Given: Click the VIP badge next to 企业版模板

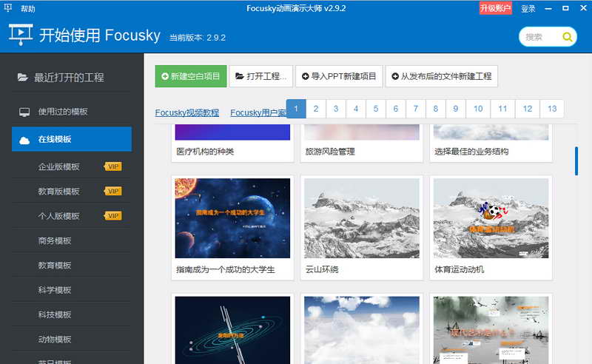Looking at the screenshot, I should click(x=113, y=166).
